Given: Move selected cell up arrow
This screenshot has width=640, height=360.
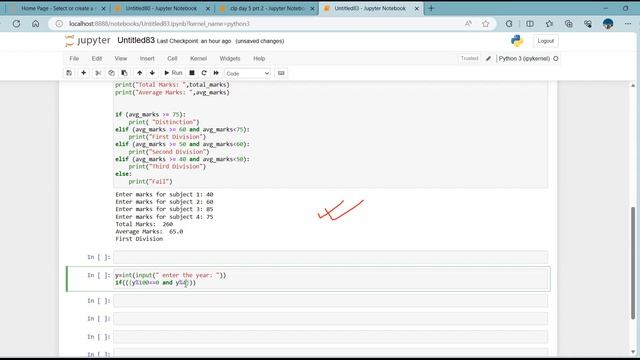Looking at the screenshot, I should (140, 73).
